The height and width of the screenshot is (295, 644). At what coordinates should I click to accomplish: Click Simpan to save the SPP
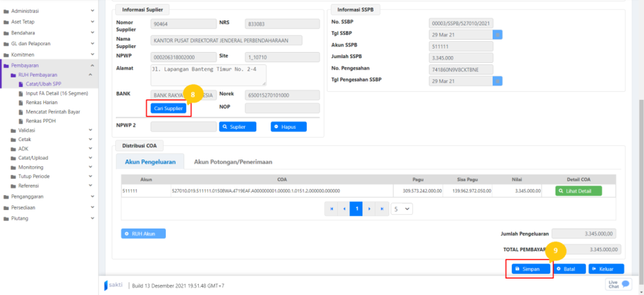529,269
